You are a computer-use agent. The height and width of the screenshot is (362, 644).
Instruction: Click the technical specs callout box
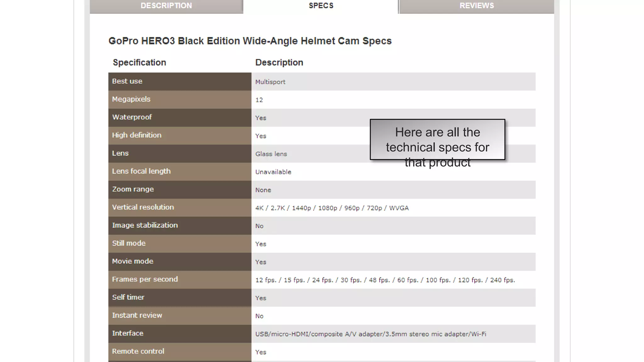pyautogui.click(x=437, y=140)
